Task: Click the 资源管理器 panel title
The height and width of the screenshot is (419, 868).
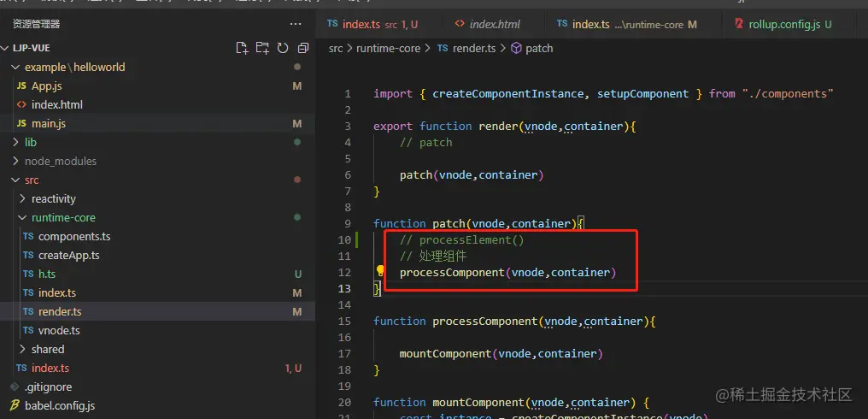Action: (36, 24)
